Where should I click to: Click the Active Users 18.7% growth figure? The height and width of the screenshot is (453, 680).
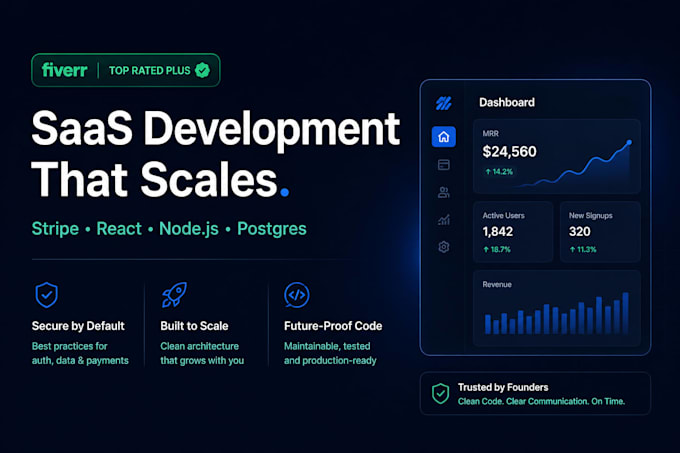click(x=497, y=249)
